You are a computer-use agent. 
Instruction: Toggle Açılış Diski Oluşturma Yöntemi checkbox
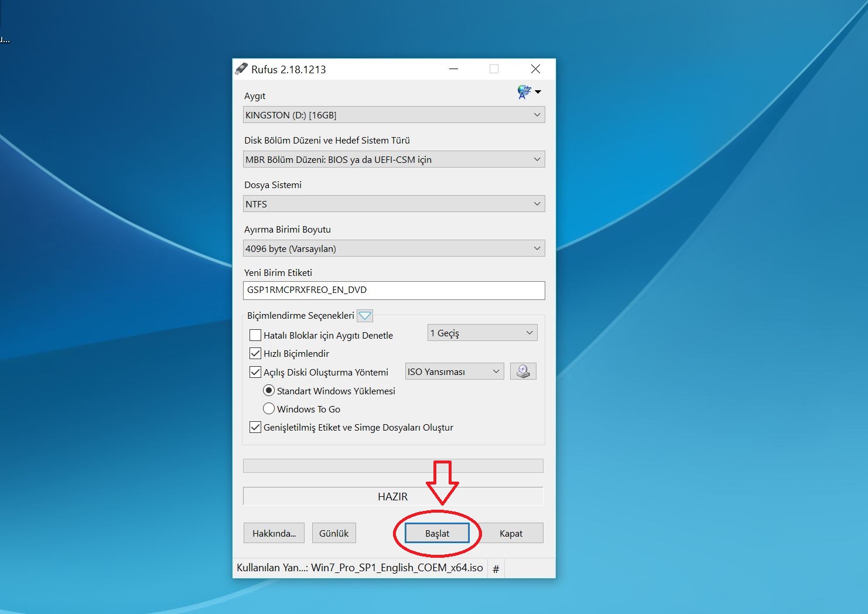pos(255,372)
